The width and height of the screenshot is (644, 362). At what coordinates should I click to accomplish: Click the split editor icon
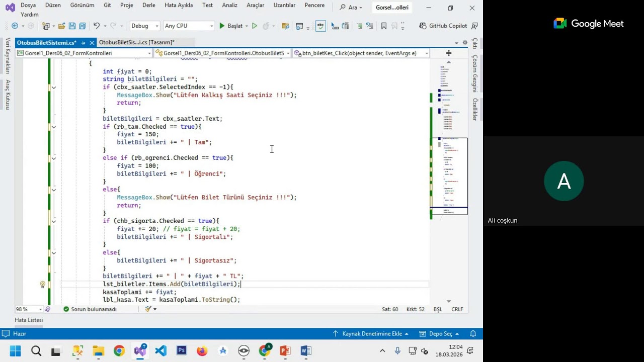tap(449, 53)
